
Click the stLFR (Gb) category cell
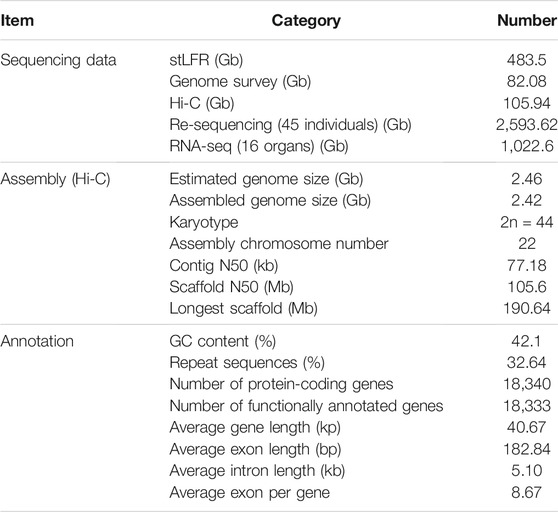(206, 60)
